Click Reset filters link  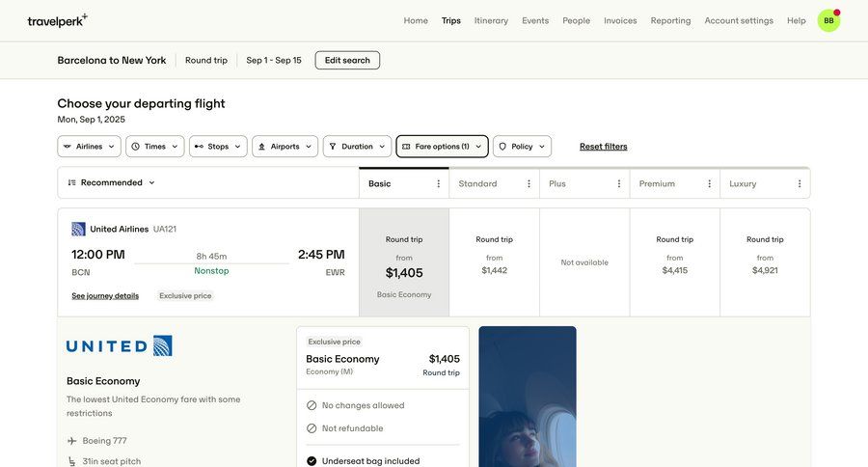point(603,147)
